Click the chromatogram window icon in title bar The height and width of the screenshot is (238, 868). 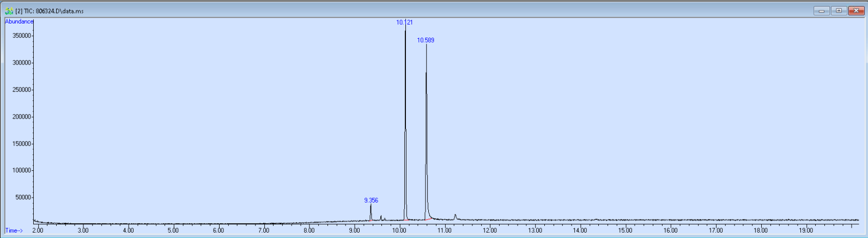coord(9,11)
